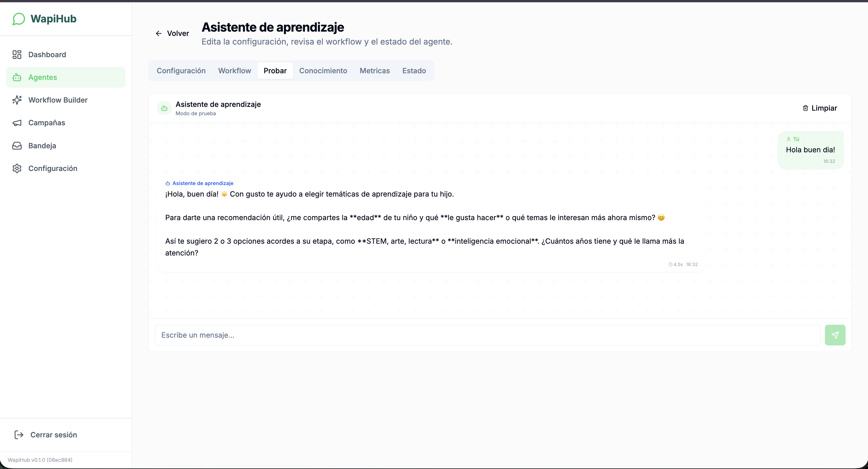Click the small robot icon above assistant message

168,183
